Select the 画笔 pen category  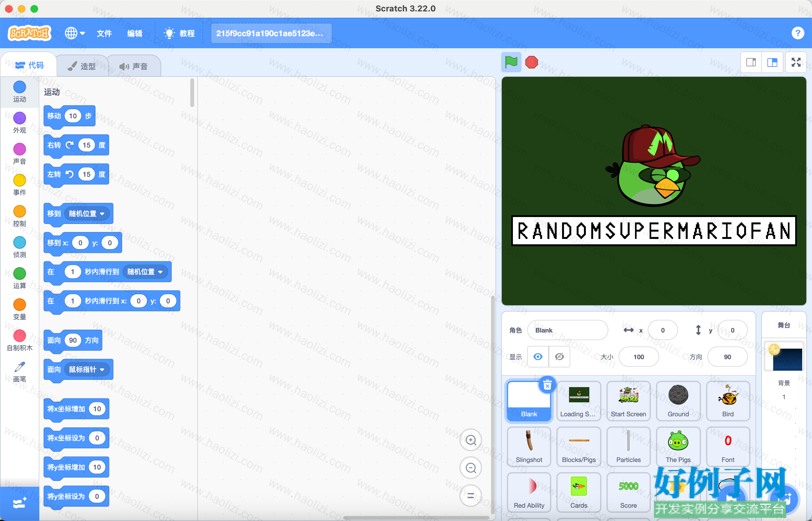[20, 372]
